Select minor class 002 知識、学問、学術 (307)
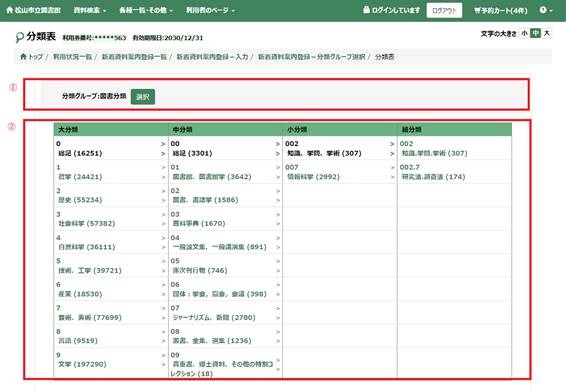 (x=340, y=148)
